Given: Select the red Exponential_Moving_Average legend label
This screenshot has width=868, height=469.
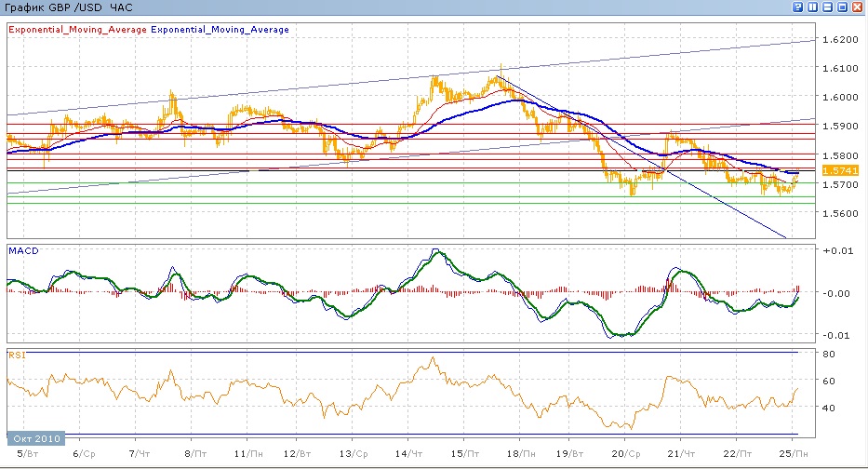Looking at the screenshot, I should (77, 30).
